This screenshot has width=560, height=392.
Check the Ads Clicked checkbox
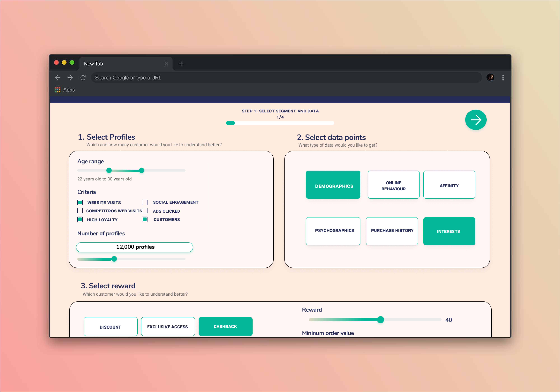point(145,211)
